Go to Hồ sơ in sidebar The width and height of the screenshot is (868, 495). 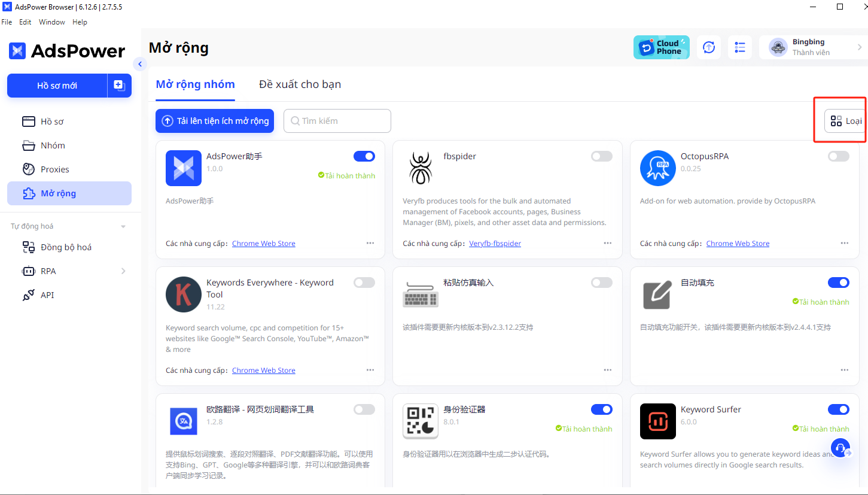pos(69,122)
